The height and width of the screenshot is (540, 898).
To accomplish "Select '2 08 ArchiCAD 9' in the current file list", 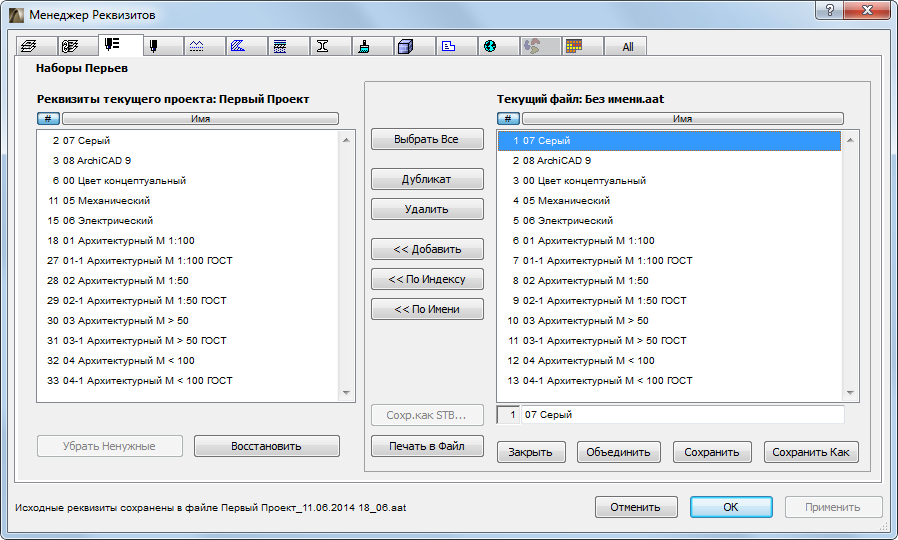I will click(669, 160).
